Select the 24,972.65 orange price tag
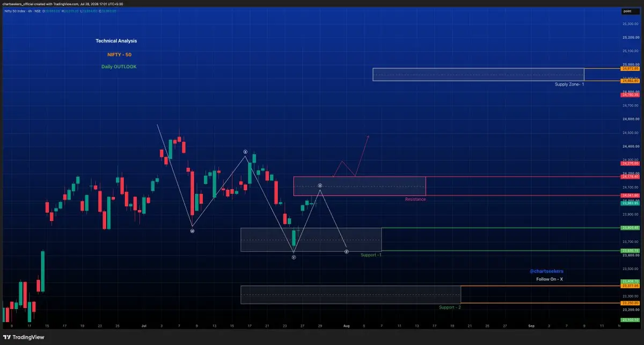Image resolution: width=644 pixels, height=345 pixels. [630, 69]
